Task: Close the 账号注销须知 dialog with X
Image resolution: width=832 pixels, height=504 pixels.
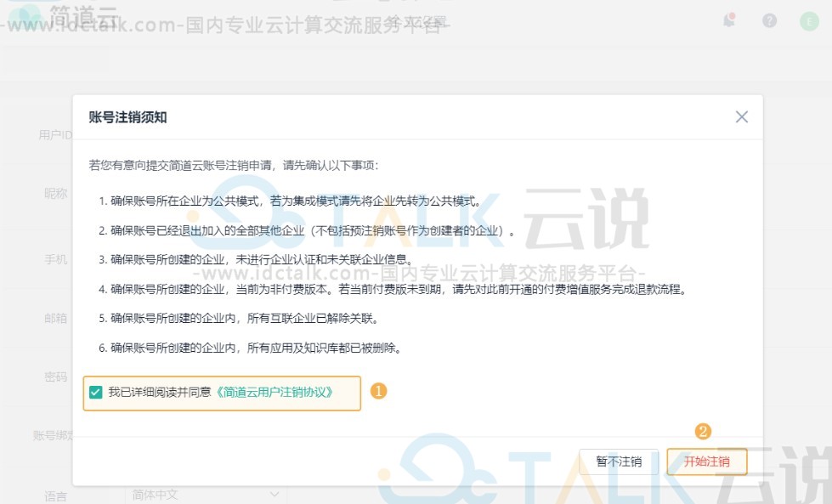Action: pyautogui.click(x=741, y=116)
